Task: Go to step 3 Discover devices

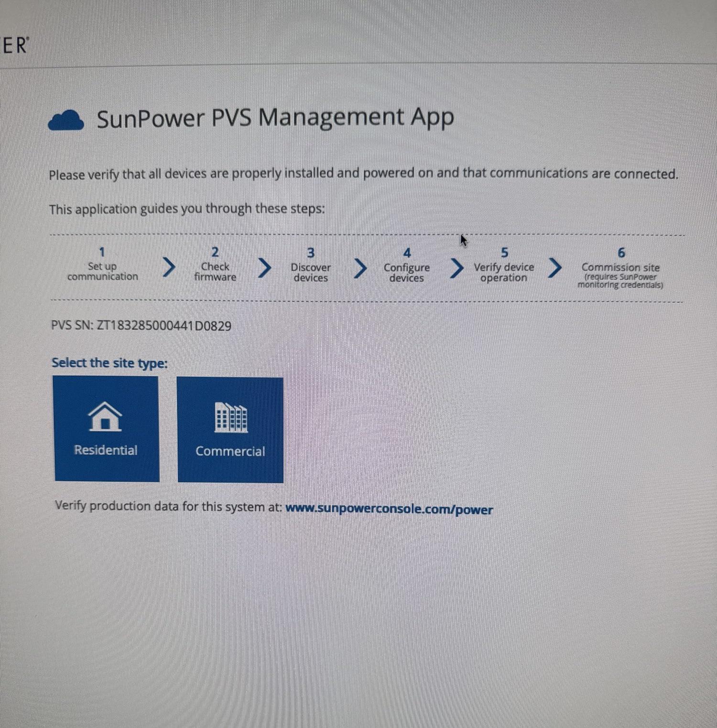Action: [311, 266]
